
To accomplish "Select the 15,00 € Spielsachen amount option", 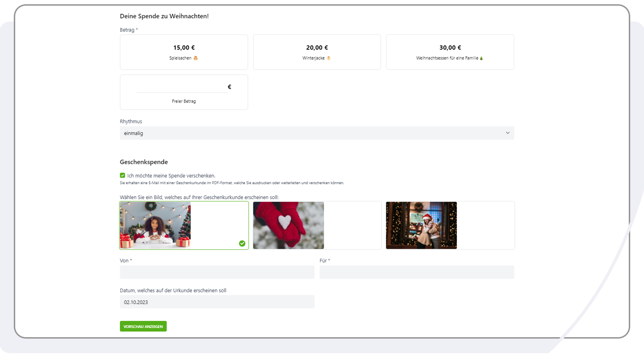I will (184, 52).
